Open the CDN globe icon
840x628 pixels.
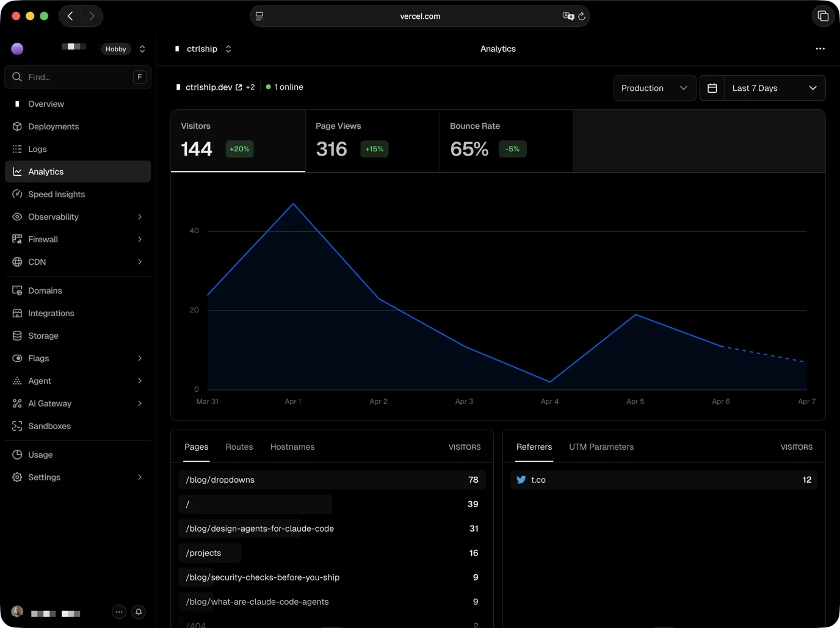[17, 262]
